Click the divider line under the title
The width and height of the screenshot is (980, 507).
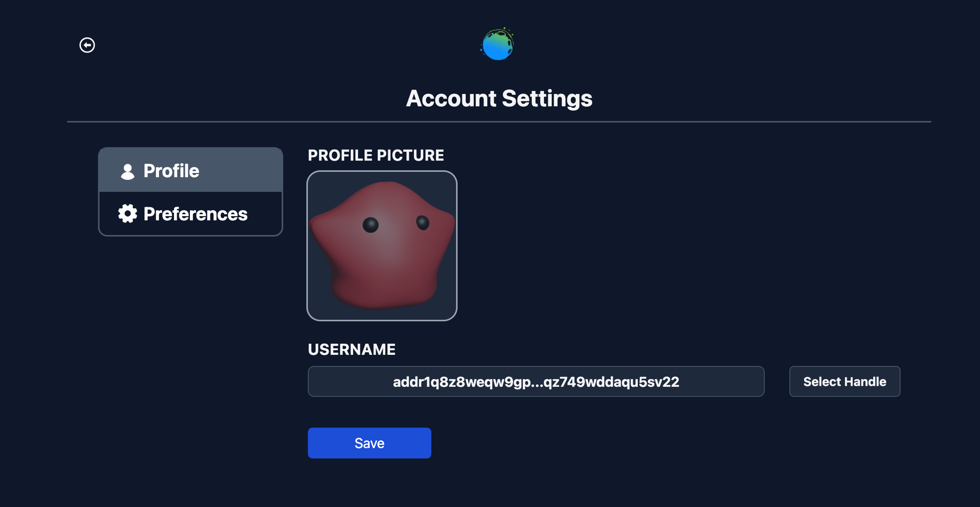tap(499, 122)
